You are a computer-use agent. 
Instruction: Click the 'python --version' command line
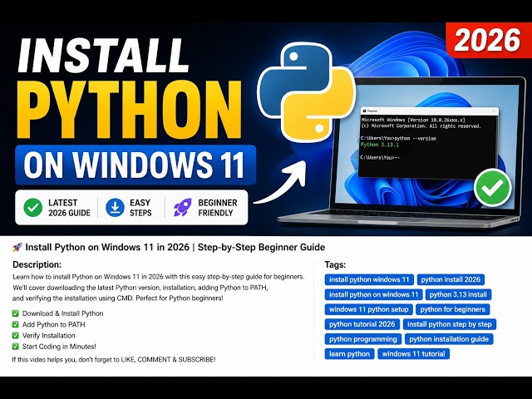(398, 139)
